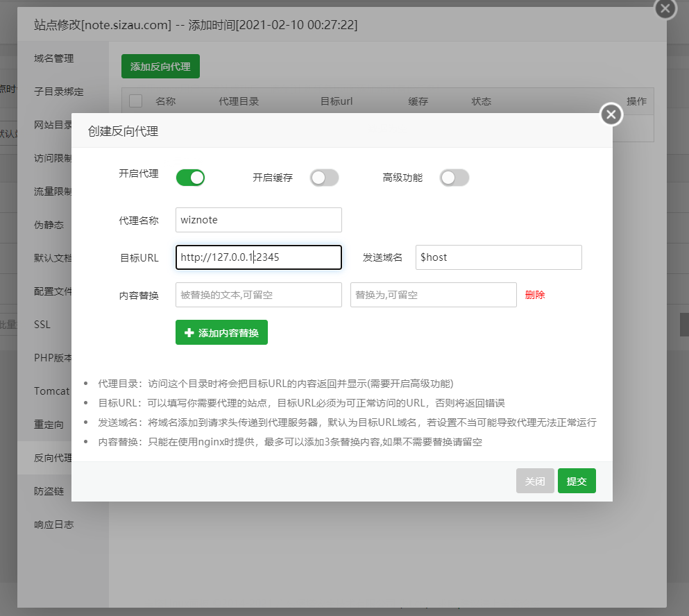689x616 pixels.
Task: Click the plus icon on 添加内容替换
Action: pos(189,333)
